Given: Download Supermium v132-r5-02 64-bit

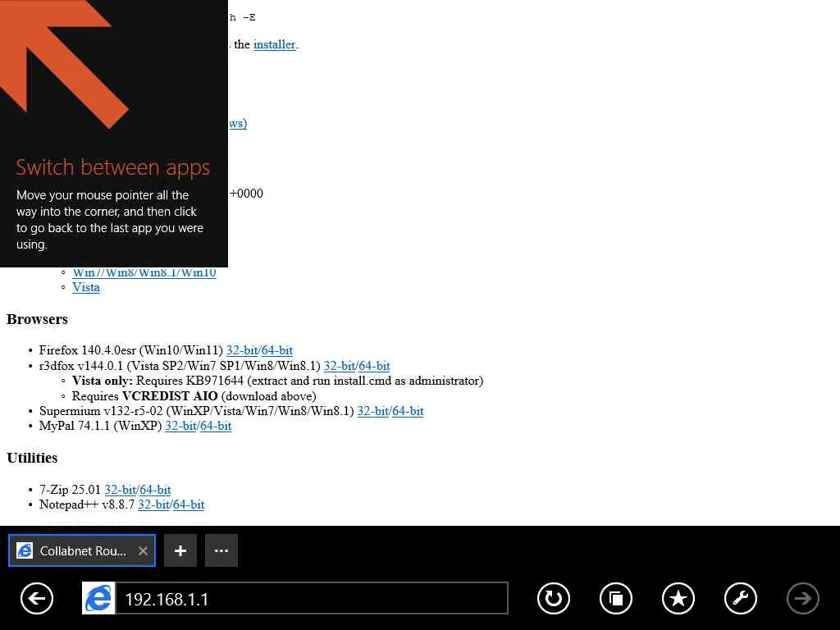Looking at the screenshot, I should click(409, 411).
